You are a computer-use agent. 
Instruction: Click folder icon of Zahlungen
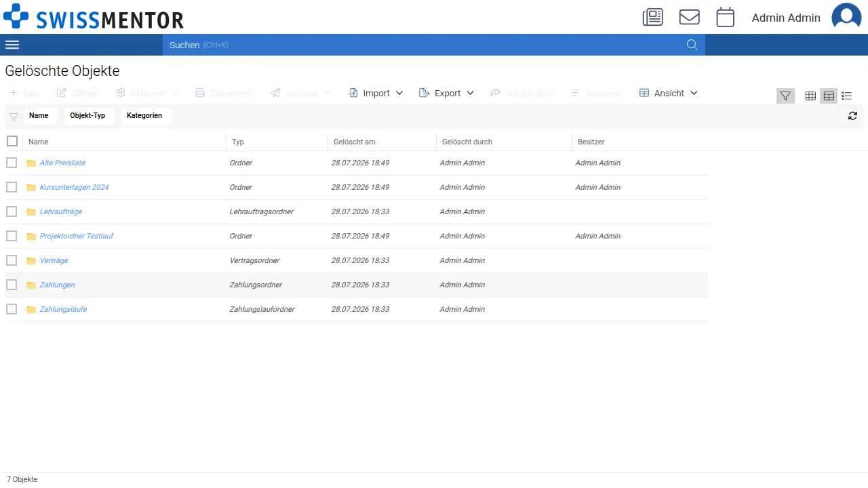point(31,285)
